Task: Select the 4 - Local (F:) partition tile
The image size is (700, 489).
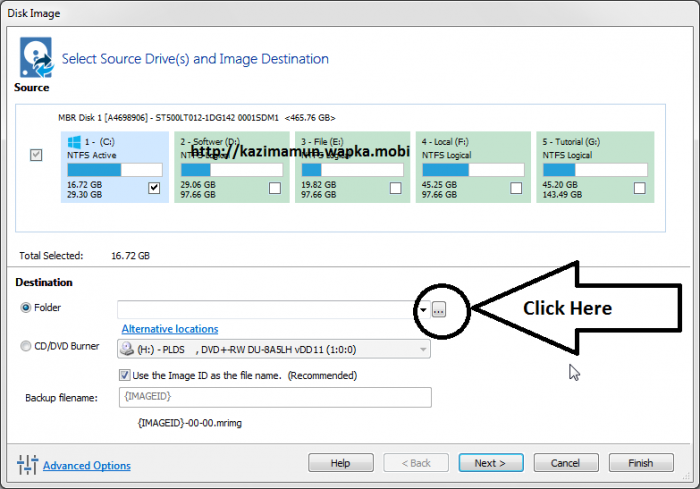Action: coord(473,167)
